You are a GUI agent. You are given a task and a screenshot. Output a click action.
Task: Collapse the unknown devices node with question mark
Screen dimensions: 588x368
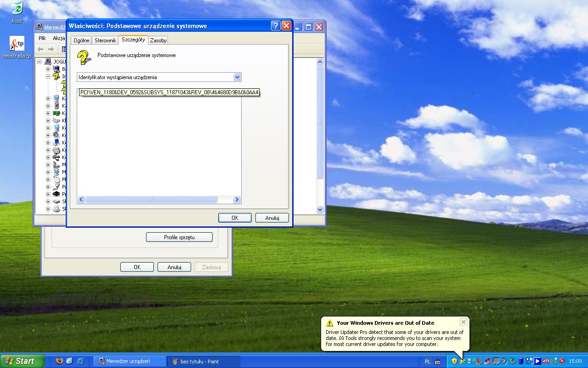click(x=48, y=76)
